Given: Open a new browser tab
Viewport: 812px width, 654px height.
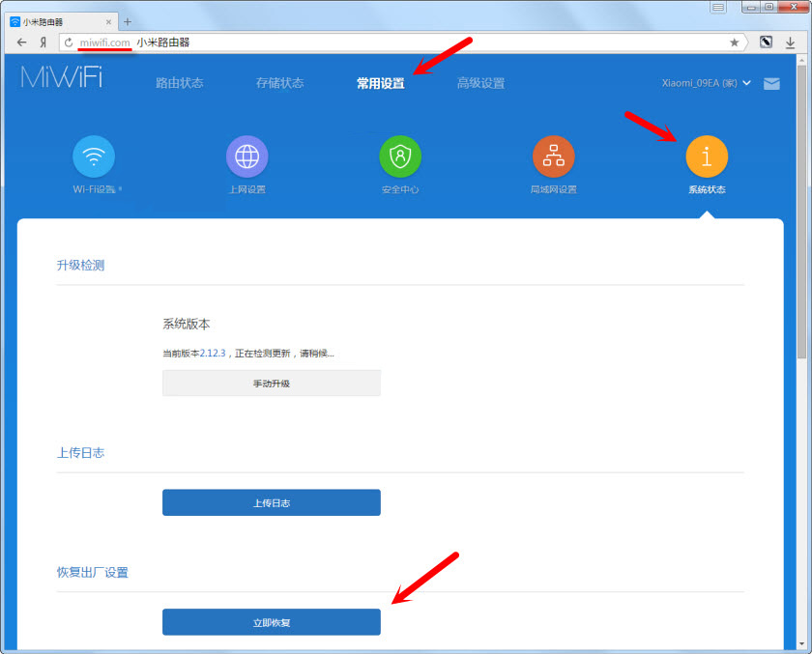Looking at the screenshot, I should pyautogui.click(x=128, y=21).
